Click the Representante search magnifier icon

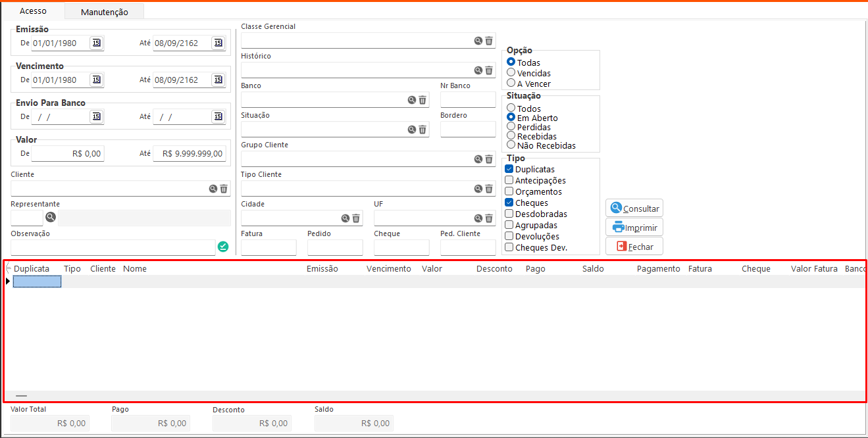click(x=51, y=218)
